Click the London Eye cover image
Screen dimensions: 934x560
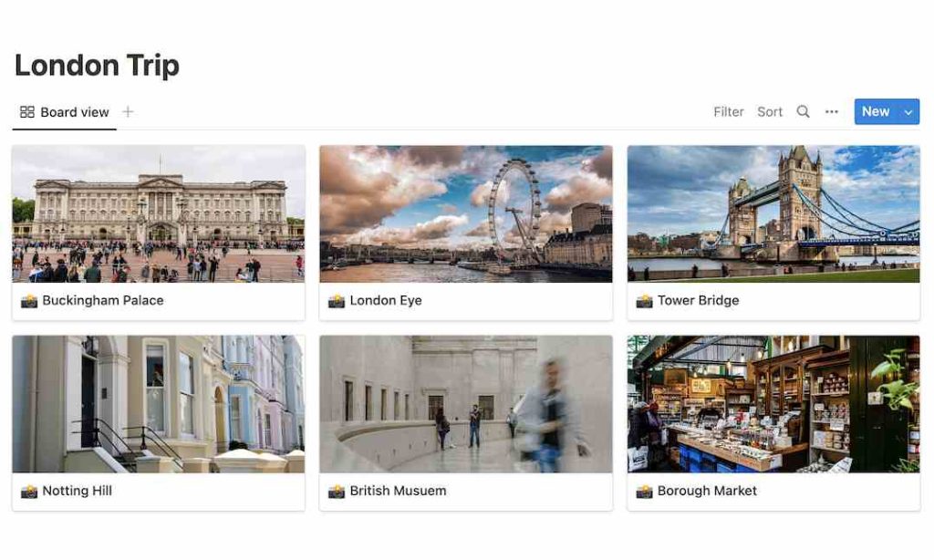465,214
